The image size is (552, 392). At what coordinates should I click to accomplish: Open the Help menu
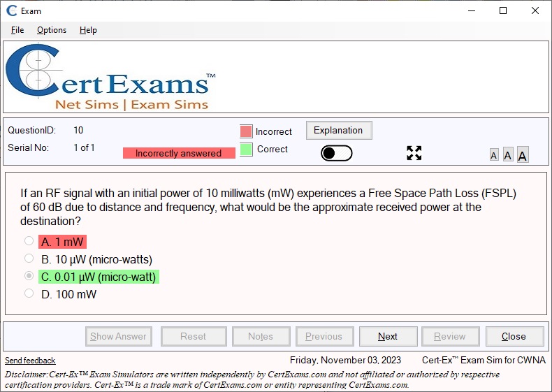[x=88, y=30]
